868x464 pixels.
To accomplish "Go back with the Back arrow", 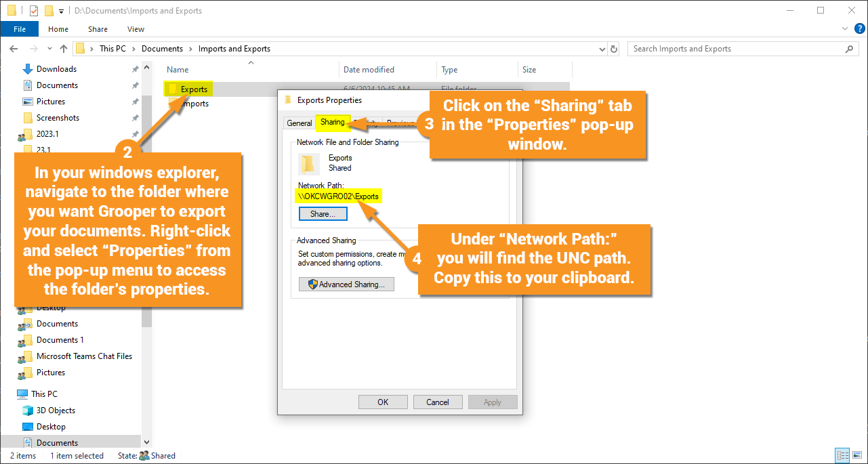I will (14, 49).
